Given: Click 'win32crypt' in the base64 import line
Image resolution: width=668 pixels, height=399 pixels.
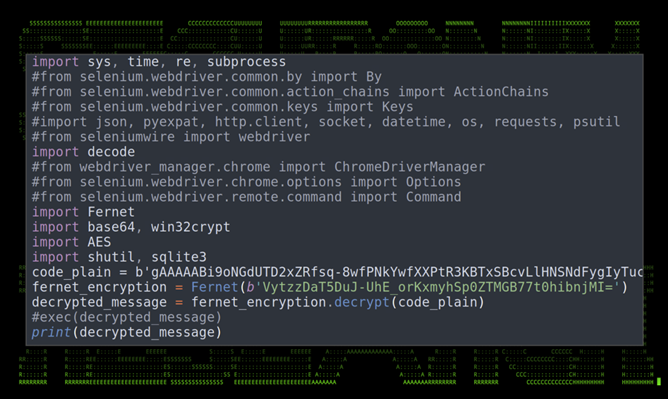Looking at the screenshot, I should (x=190, y=227).
